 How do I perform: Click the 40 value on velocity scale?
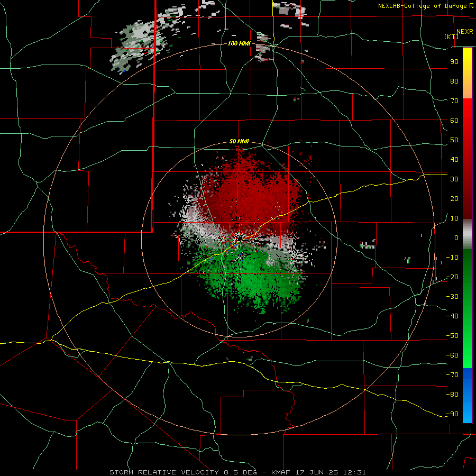tap(454, 159)
